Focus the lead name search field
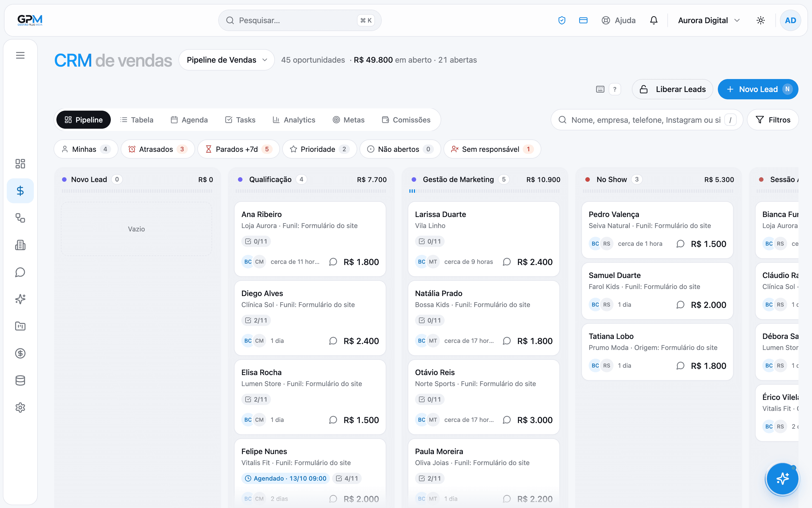 tap(646, 120)
